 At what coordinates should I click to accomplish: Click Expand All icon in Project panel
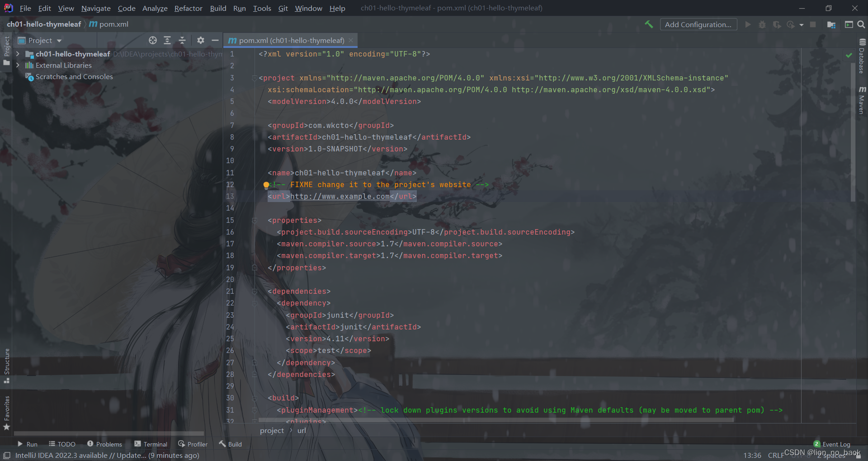pyautogui.click(x=167, y=40)
